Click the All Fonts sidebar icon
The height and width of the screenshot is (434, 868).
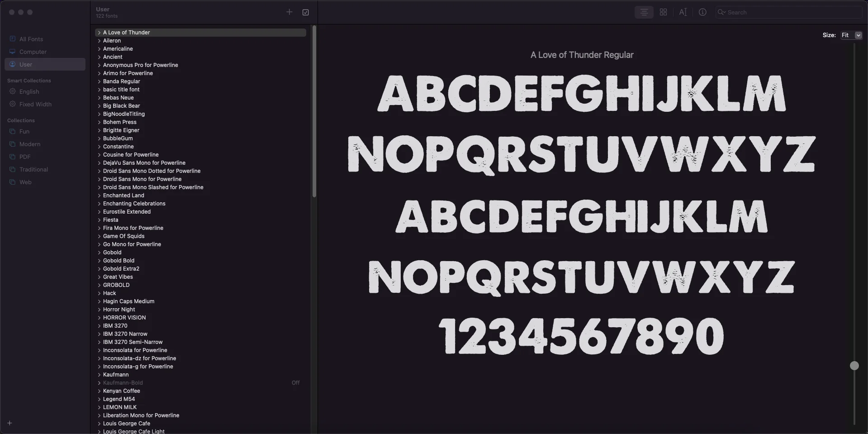(13, 39)
